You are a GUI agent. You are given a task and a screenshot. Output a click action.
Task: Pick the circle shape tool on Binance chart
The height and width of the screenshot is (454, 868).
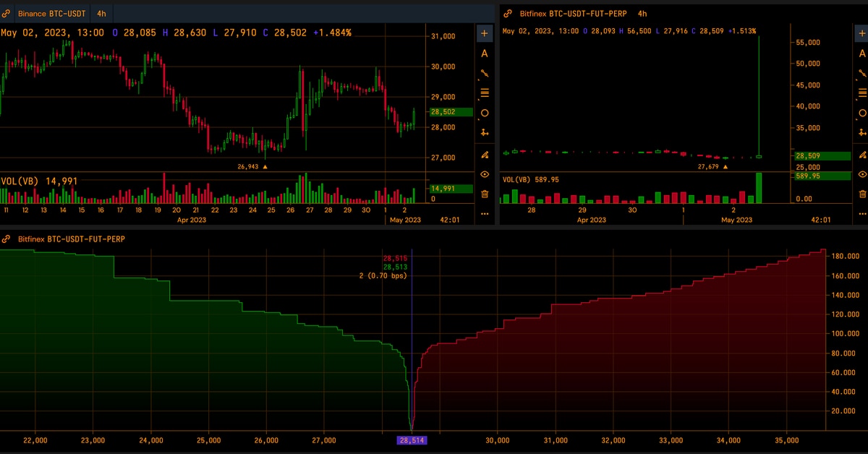[x=485, y=113]
